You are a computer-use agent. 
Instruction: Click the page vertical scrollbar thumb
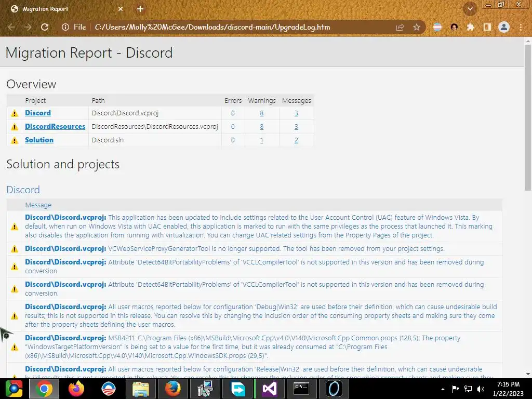pos(528,117)
